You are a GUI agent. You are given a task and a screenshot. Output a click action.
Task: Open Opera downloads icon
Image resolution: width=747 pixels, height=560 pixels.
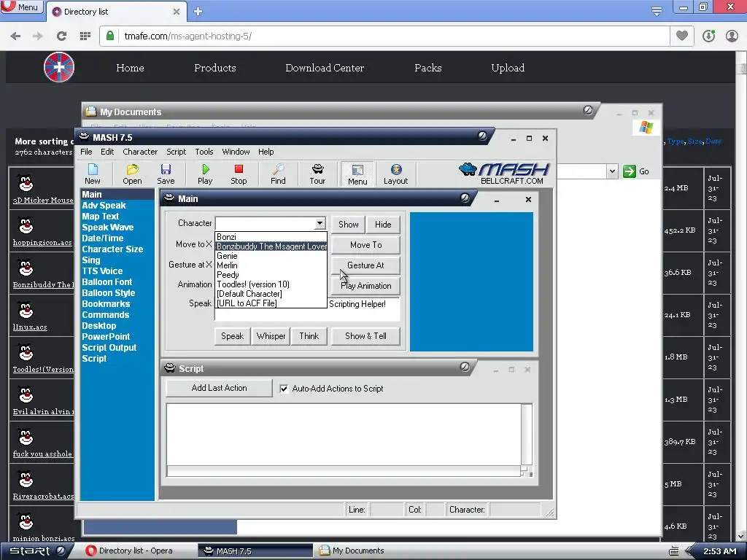[x=708, y=36]
